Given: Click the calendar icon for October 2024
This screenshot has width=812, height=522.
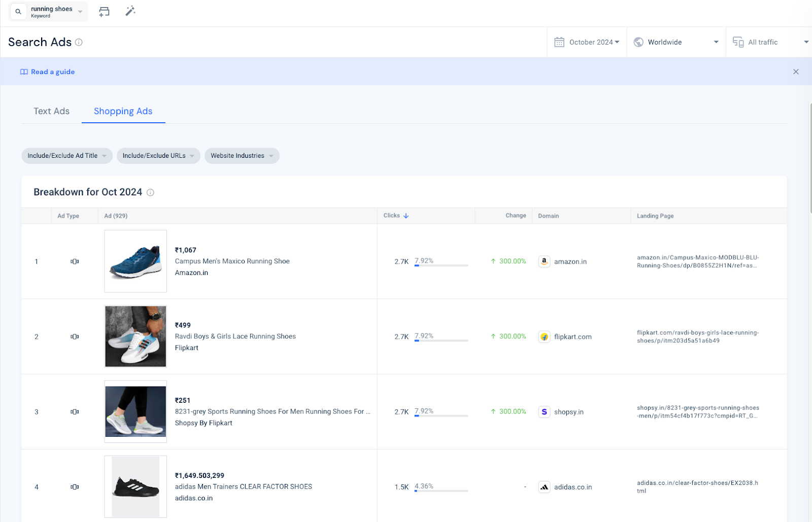Looking at the screenshot, I should (559, 42).
